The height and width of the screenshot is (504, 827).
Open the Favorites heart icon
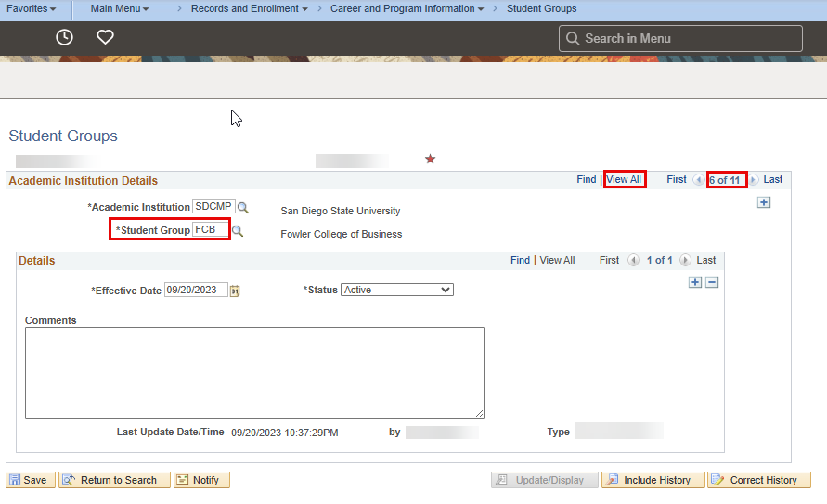pos(105,37)
